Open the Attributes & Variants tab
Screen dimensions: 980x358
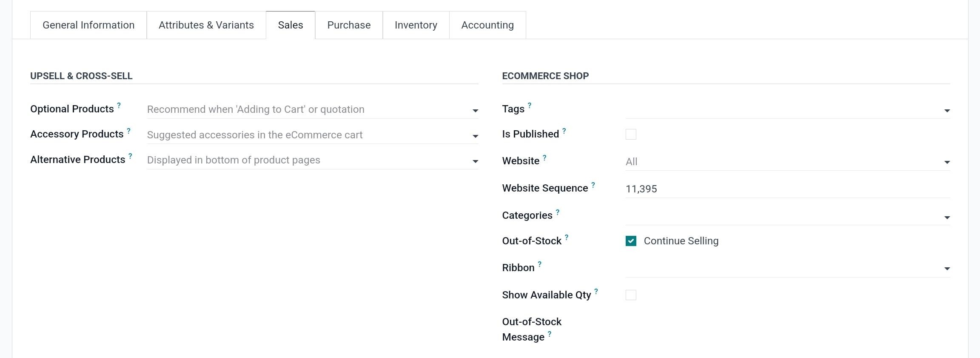(x=206, y=25)
